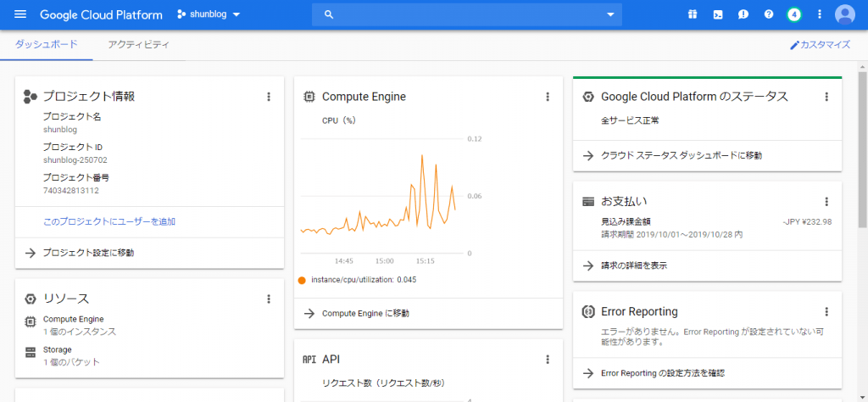Image resolution: width=868 pixels, height=402 pixels.
Task: Switch to the アクティビティ tab
Action: pyautogui.click(x=139, y=45)
